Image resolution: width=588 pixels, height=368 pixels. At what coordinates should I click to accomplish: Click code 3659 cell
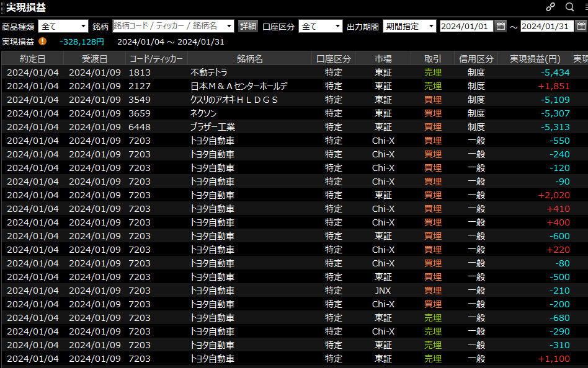(x=140, y=113)
